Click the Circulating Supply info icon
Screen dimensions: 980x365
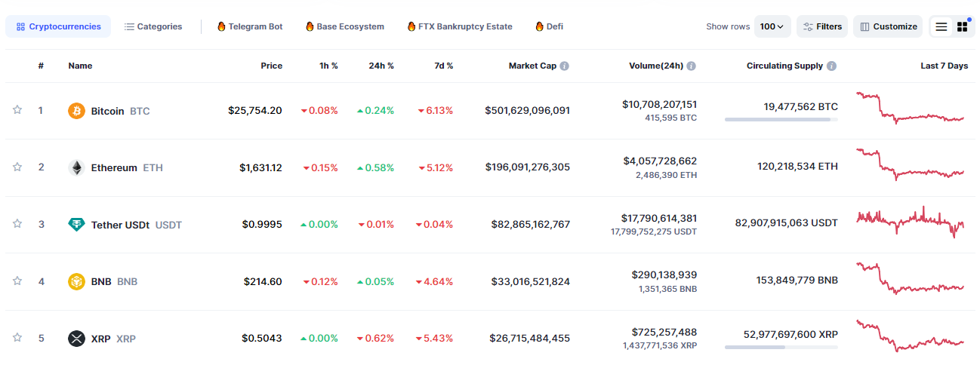point(831,66)
